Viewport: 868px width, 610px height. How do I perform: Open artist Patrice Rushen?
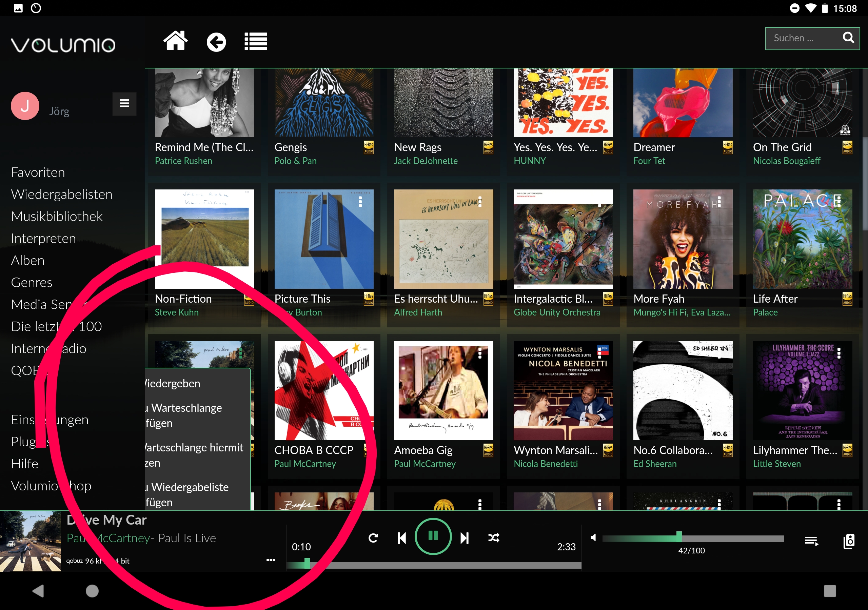coord(183,161)
